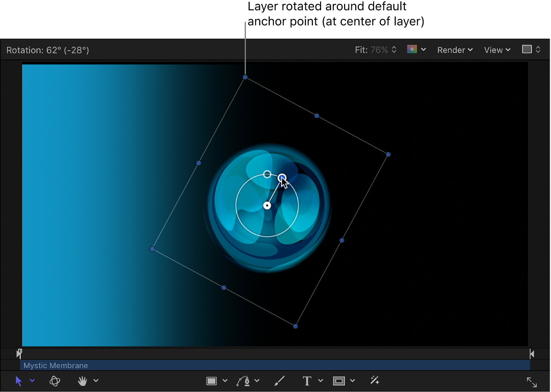The image size is (551, 392).
Task: Select the Rectangle Mask tool
Action: click(339, 380)
